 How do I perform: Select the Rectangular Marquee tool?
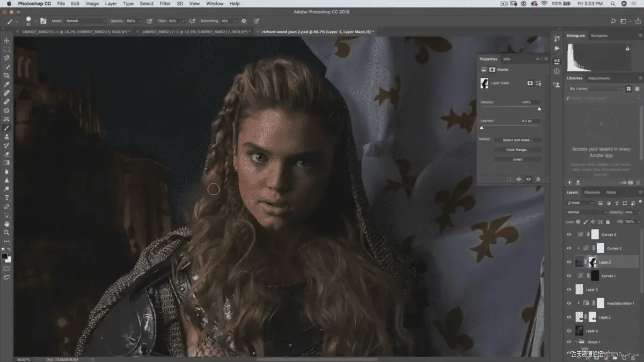pyautogui.click(x=6, y=49)
